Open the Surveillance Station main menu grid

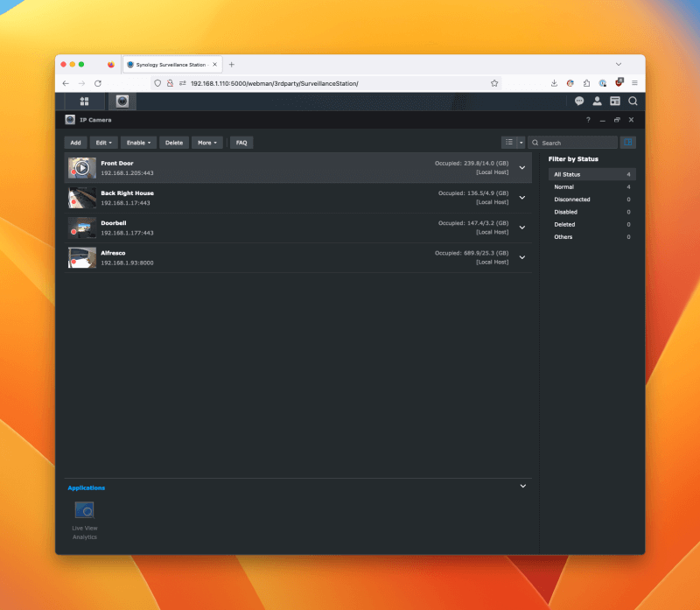pos(85,102)
